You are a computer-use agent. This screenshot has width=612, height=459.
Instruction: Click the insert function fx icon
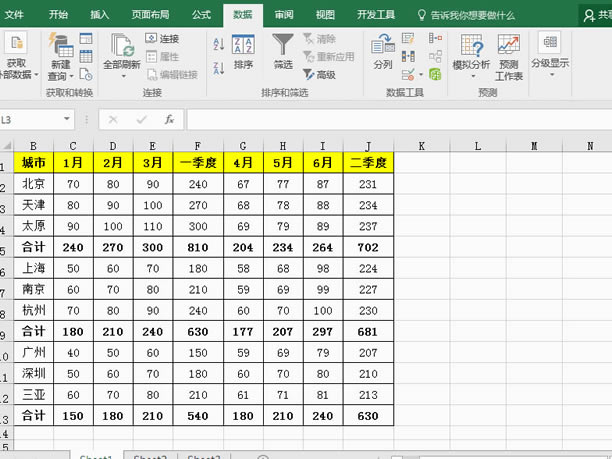(169, 119)
